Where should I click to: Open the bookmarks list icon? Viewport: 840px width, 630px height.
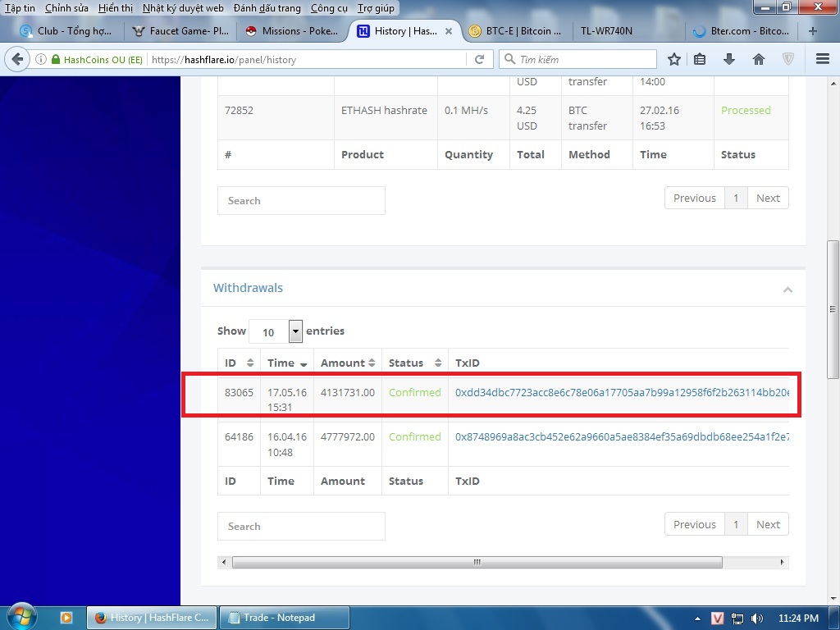coord(700,59)
